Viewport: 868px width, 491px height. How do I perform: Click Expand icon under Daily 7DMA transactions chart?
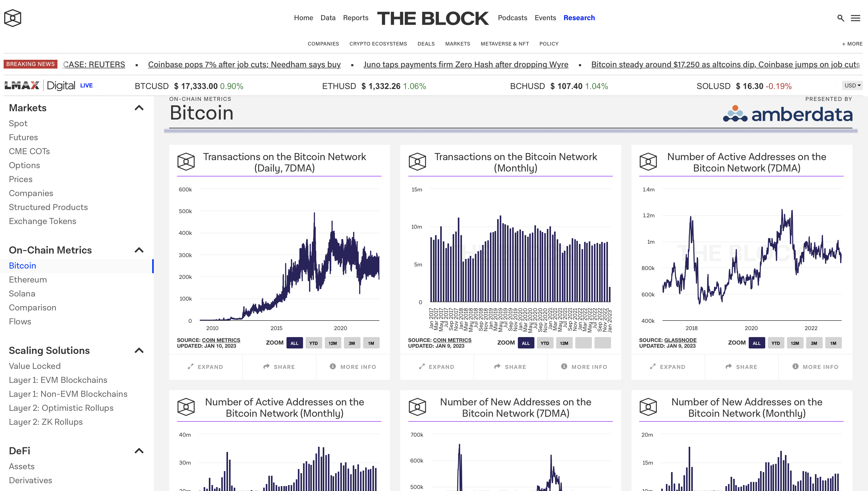[x=190, y=366]
